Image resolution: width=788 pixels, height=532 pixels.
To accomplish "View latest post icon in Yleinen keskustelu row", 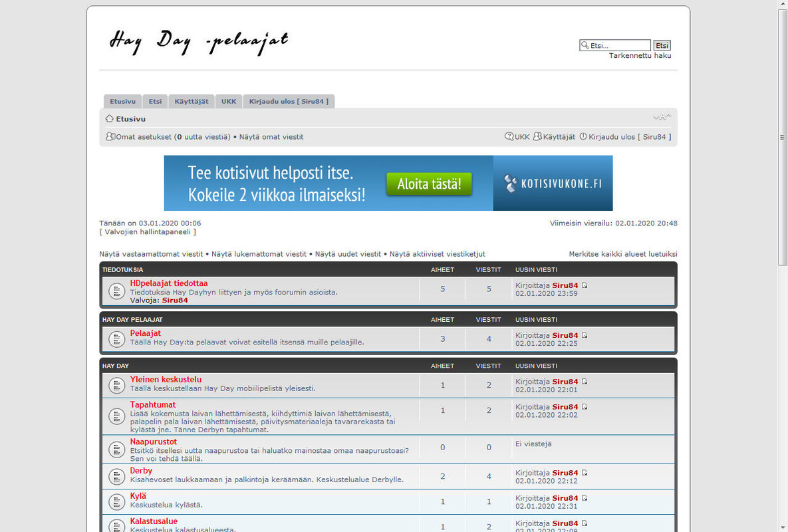I will (x=584, y=381).
